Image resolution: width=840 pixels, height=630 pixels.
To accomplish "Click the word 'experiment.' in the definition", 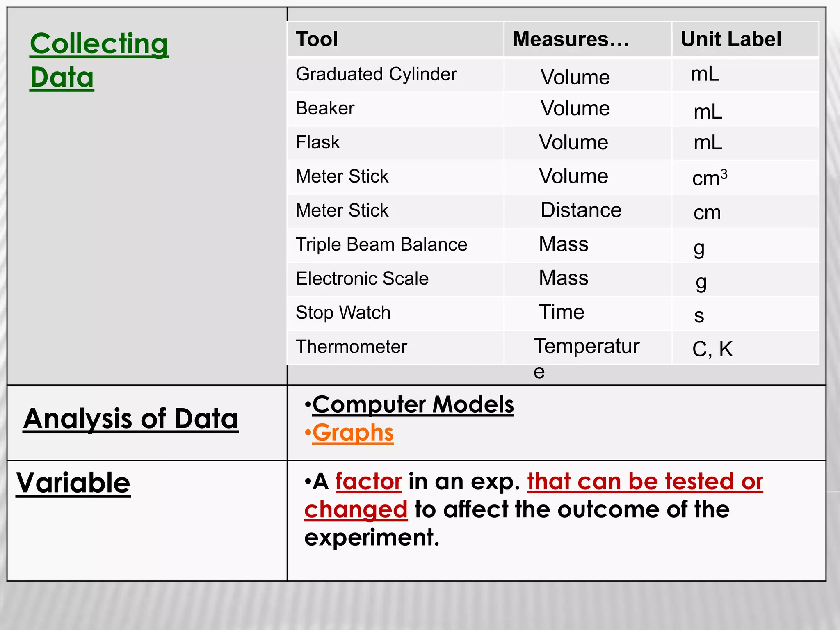I will [372, 538].
